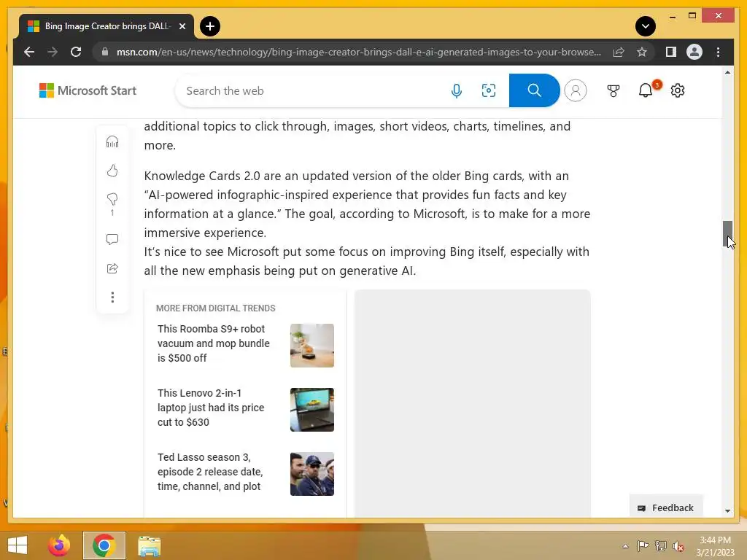Bookmark this page with the star icon
747x560 pixels.
(x=642, y=52)
